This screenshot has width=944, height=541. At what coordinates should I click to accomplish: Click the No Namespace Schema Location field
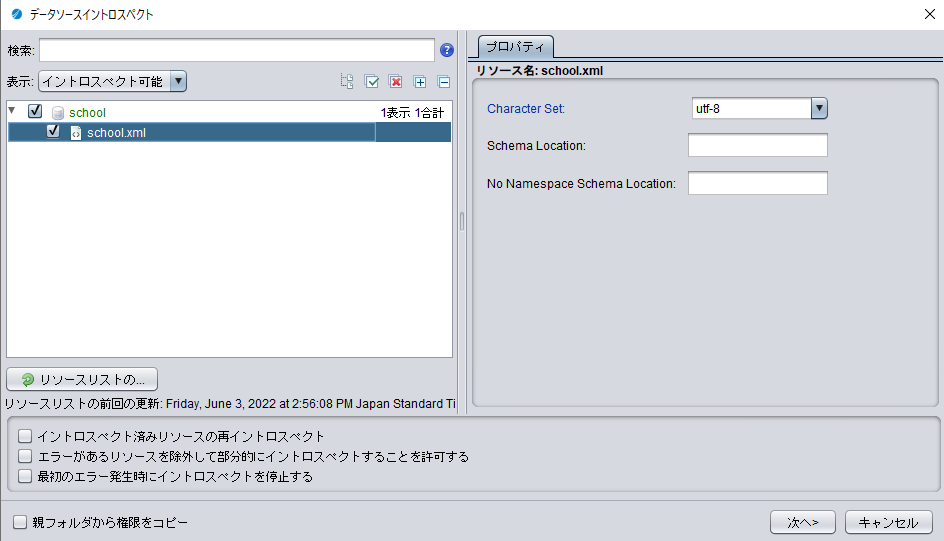[757, 183]
